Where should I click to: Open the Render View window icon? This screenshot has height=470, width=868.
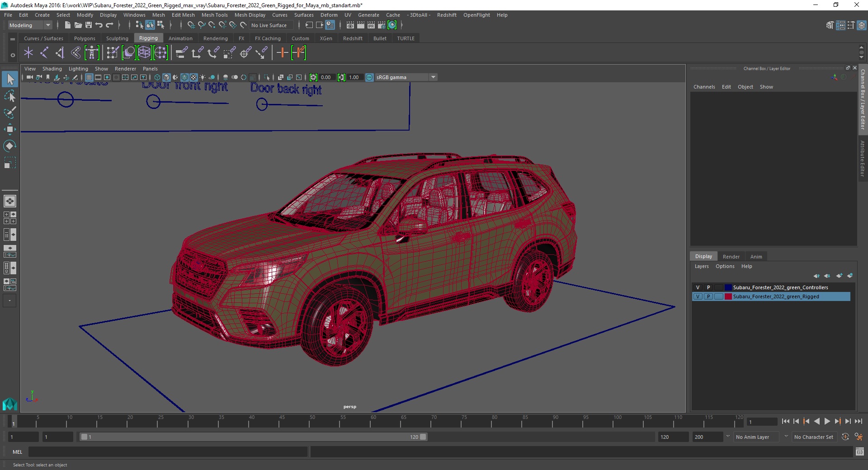click(x=350, y=25)
